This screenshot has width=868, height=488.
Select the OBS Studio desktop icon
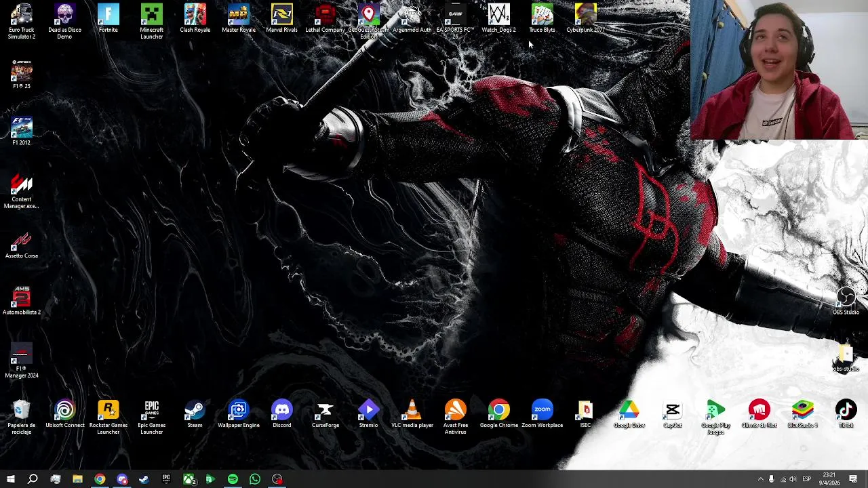pyautogui.click(x=846, y=301)
